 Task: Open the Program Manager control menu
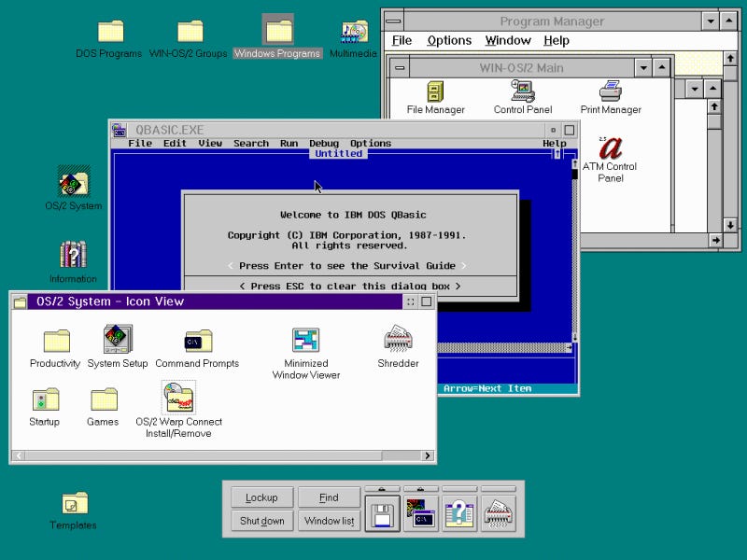[393, 21]
